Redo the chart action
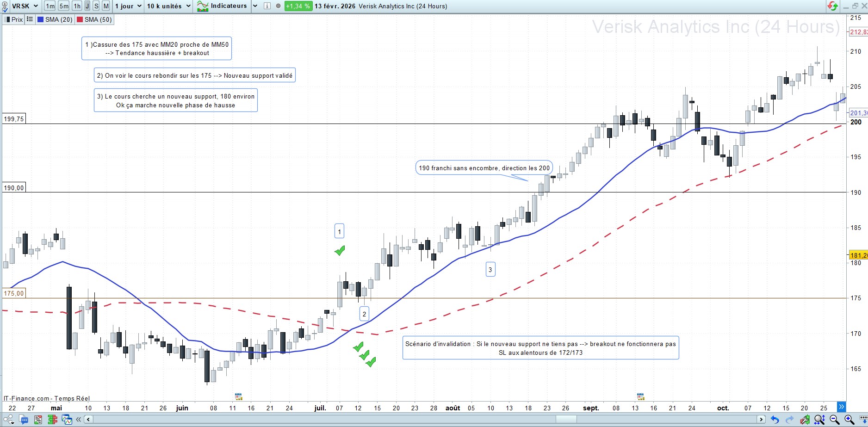Viewport: 868px width, 427px height. click(x=790, y=420)
